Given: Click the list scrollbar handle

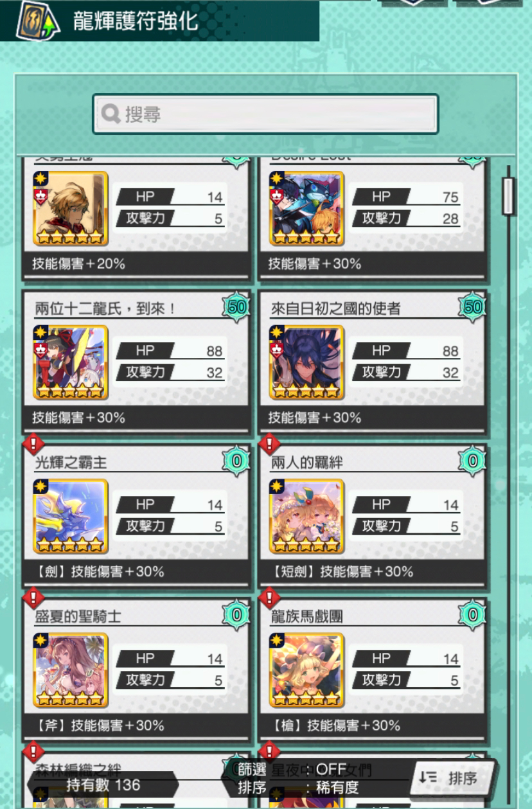Looking at the screenshot, I should click(x=508, y=196).
